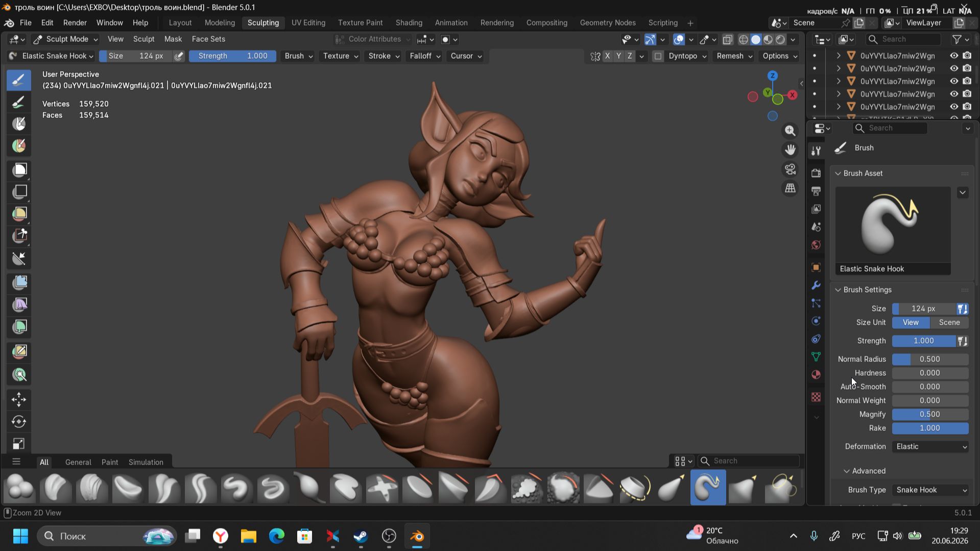Toggle strength pressure in Brush Settings panel
Screen dimensions: 980x551
coord(963,341)
